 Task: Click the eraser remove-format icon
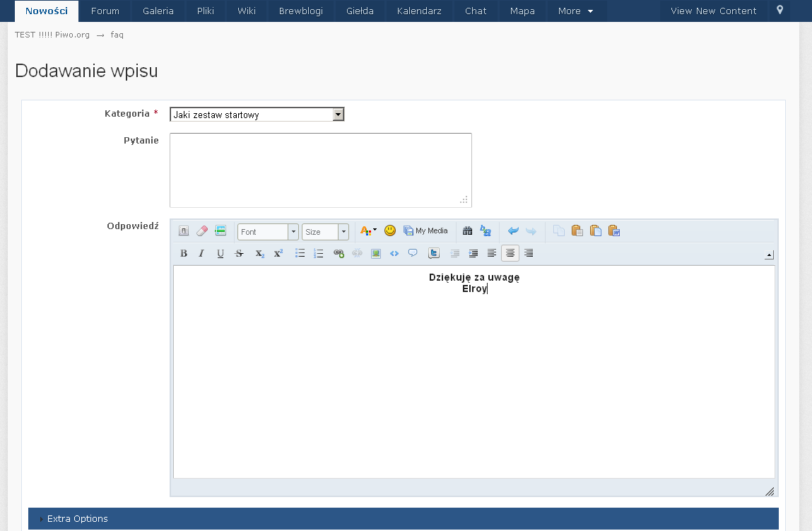tap(202, 231)
